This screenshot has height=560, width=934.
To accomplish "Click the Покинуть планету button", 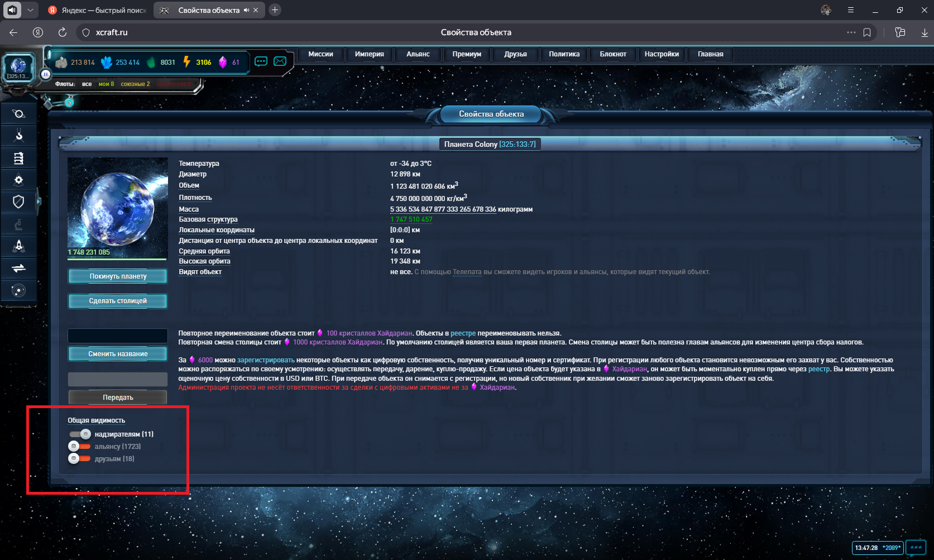I will coord(118,276).
